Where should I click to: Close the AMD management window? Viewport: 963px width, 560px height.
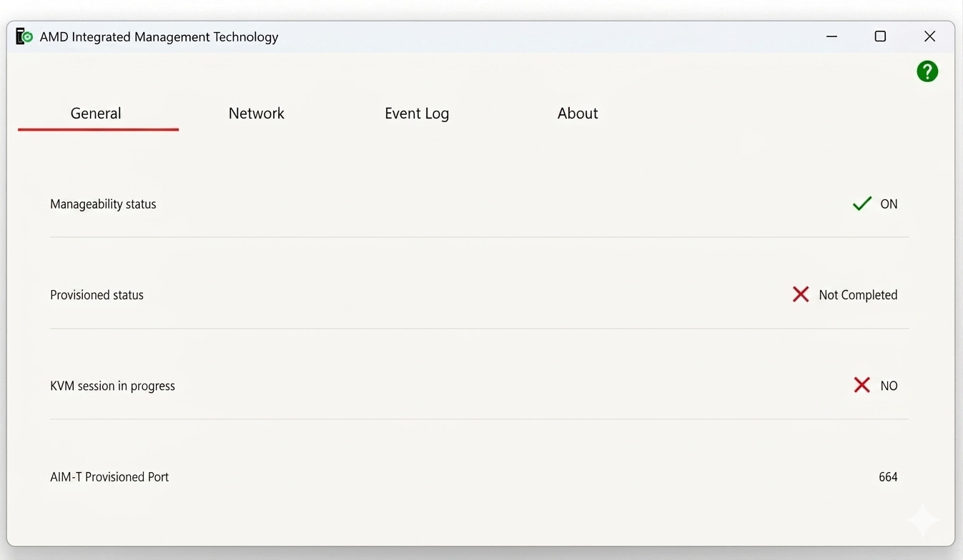click(x=929, y=36)
